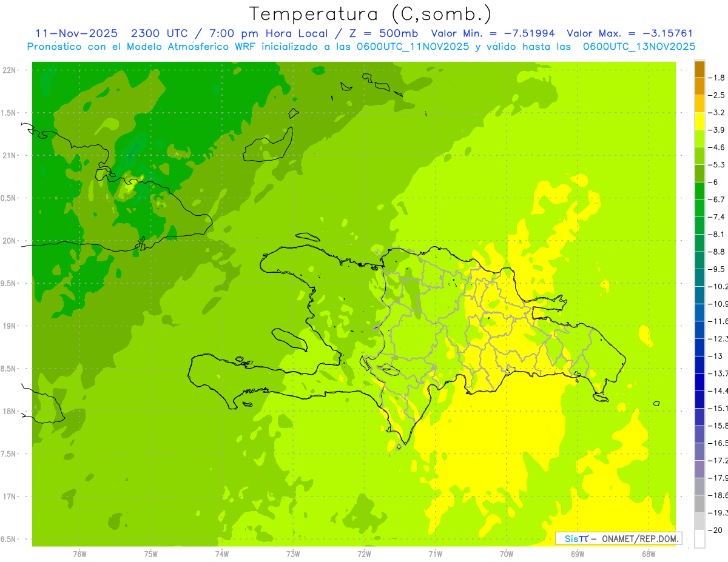Click the "73W" longitude label
The width and height of the screenshot is (728, 562).
[x=293, y=554]
